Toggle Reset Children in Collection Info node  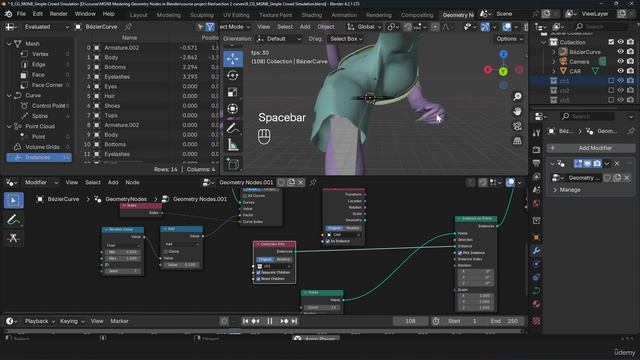click(x=258, y=279)
